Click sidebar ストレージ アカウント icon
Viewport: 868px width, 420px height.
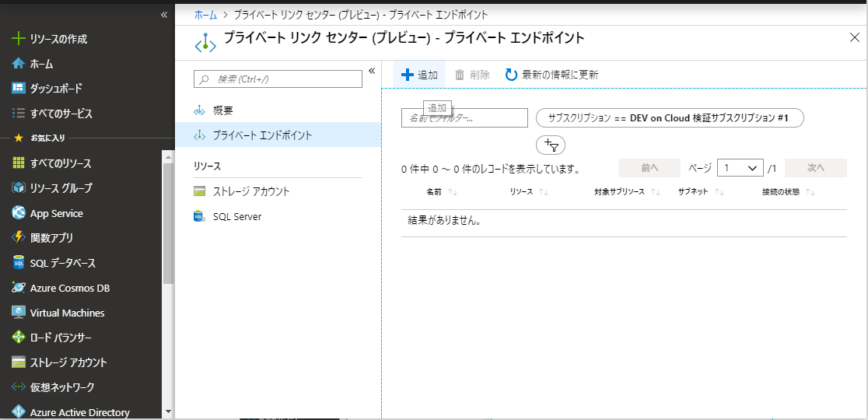(19, 362)
